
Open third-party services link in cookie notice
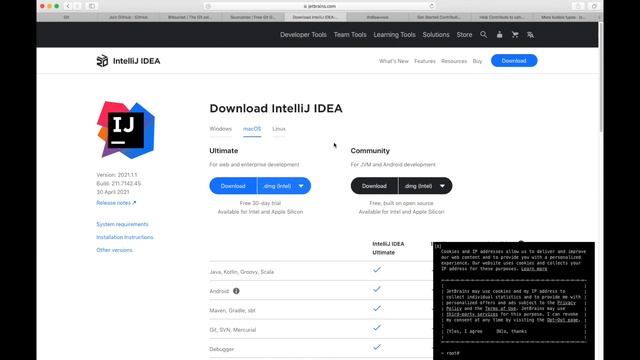tap(472, 314)
